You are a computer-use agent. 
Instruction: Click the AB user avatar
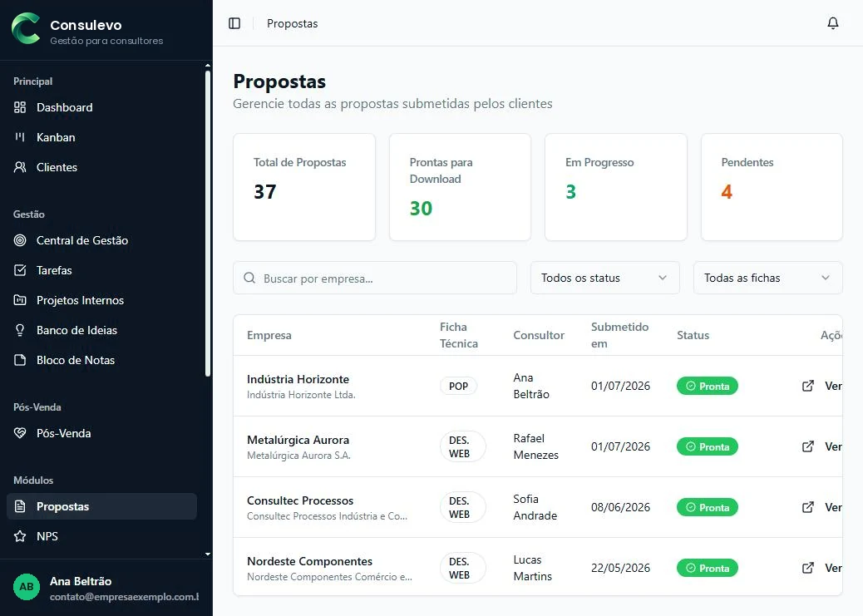27,587
